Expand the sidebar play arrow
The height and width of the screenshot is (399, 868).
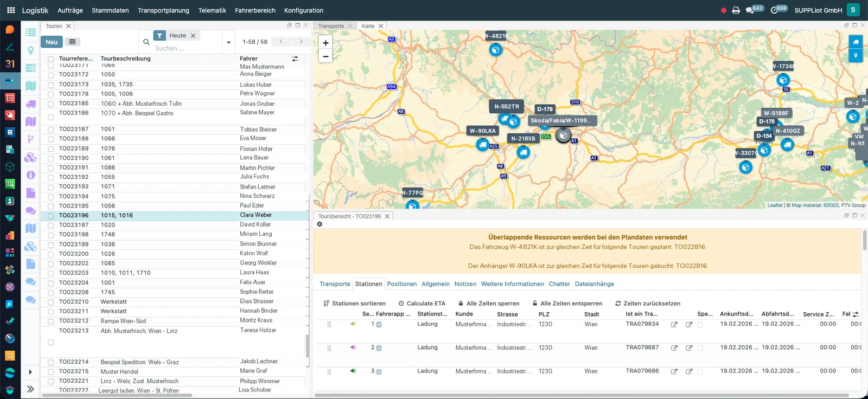click(30, 372)
